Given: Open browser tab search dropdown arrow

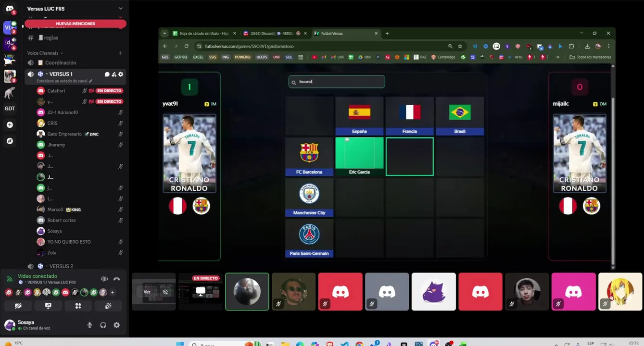Looking at the screenshot, I should coord(164,34).
